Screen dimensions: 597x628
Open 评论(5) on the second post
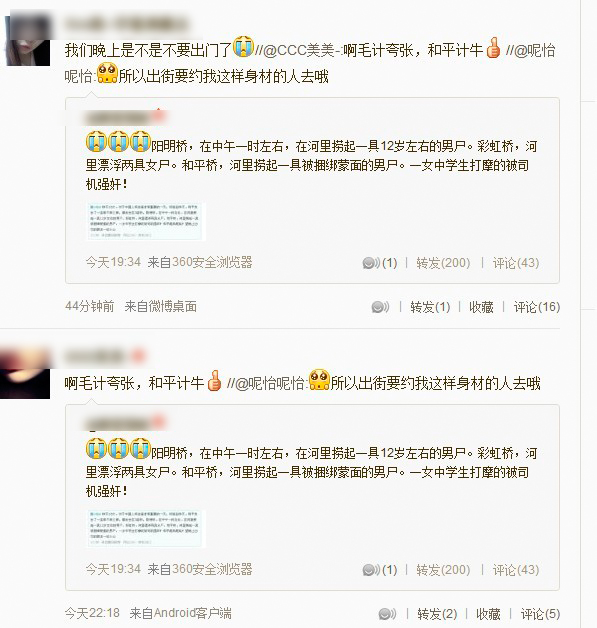pos(540,614)
